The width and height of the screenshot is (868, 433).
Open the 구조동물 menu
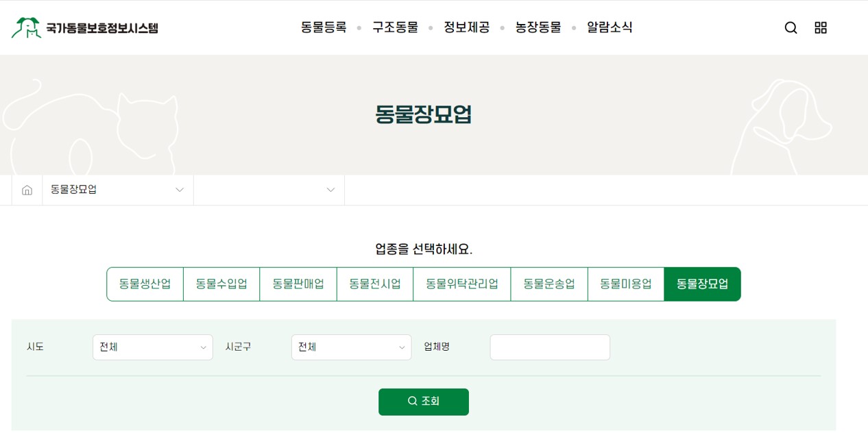coord(394,27)
